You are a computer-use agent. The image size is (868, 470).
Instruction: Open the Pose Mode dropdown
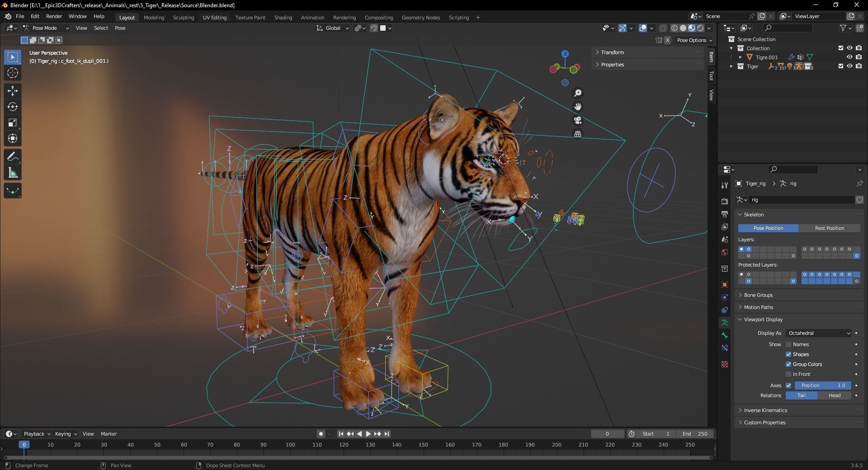coord(46,28)
